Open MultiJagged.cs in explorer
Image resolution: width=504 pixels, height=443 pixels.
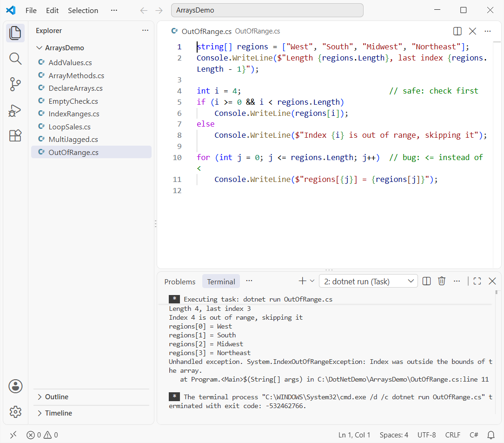[91, 139]
